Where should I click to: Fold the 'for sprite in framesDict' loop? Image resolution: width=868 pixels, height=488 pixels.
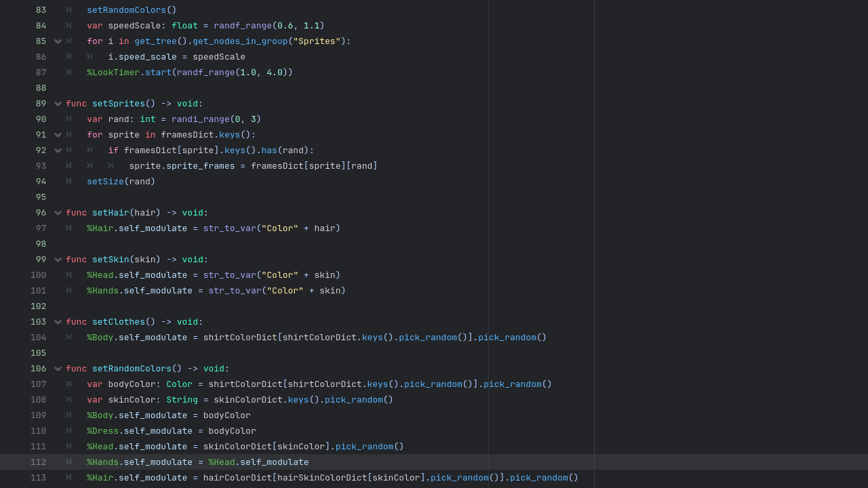coord(58,135)
